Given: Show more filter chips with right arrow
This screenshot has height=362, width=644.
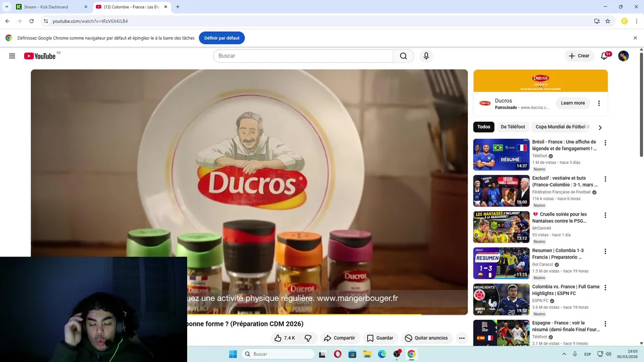Looking at the screenshot, I should tap(600, 128).
